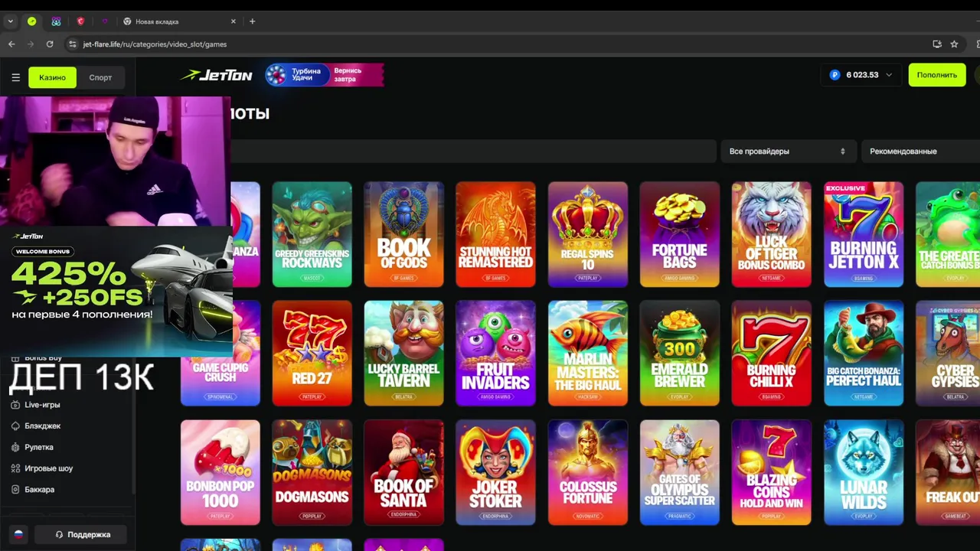This screenshot has width=980, height=551.
Task: Click the install app icon in the address bar
Action: (937, 44)
